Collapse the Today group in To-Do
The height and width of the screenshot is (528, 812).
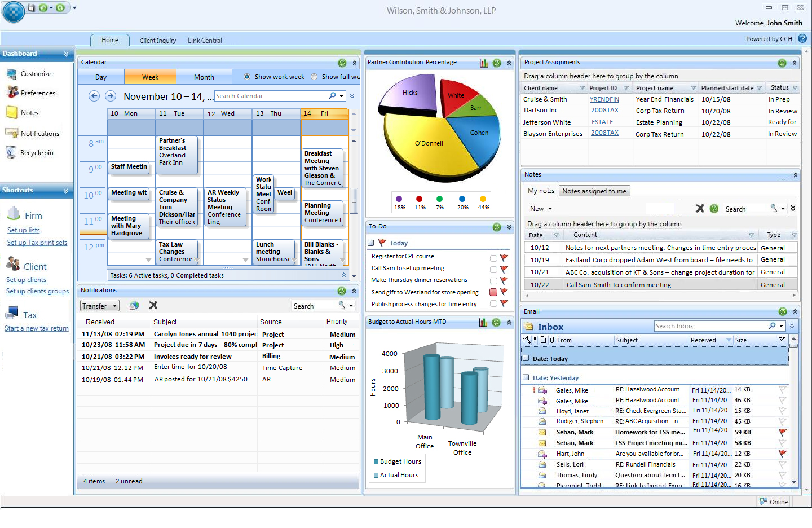coord(371,243)
